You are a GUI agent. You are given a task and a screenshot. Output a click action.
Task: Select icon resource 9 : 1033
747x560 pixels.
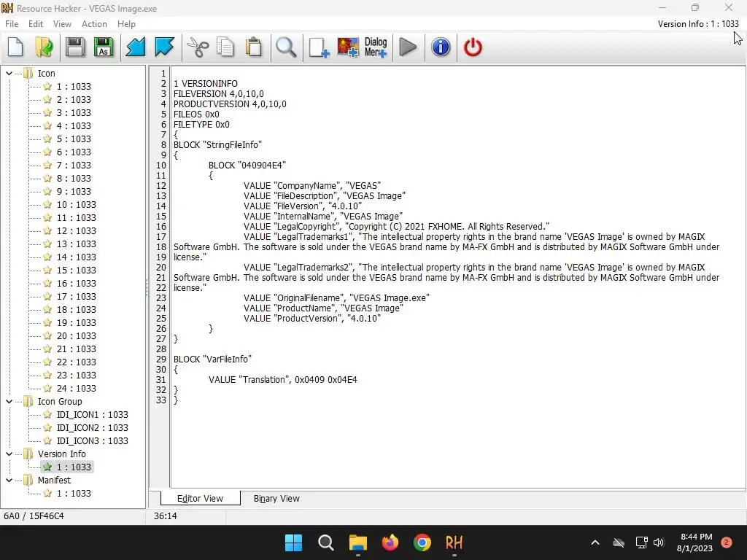(x=74, y=191)
